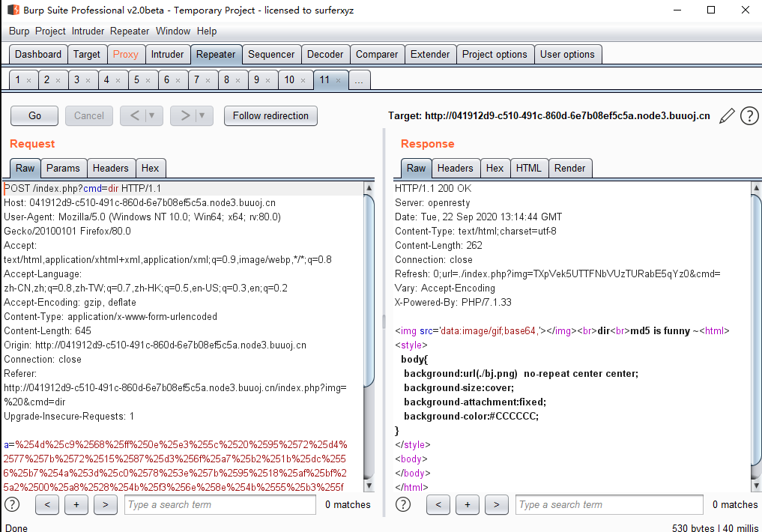Click the Cancel button
Image resolution: width=762 pixels, height=532 pixels.
coord(89,115)
